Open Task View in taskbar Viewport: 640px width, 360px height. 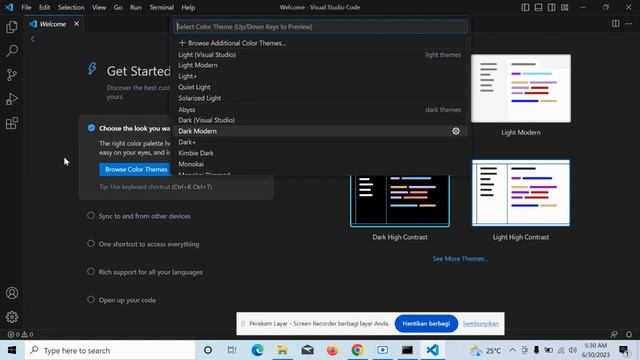(x=232, y=350)
